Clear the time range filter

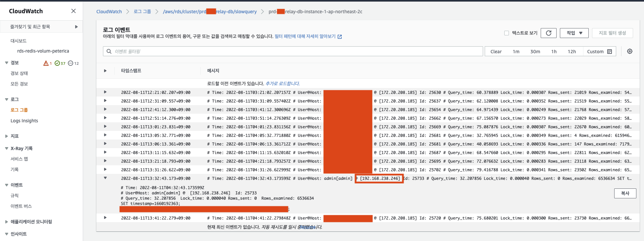pos(496,52)
